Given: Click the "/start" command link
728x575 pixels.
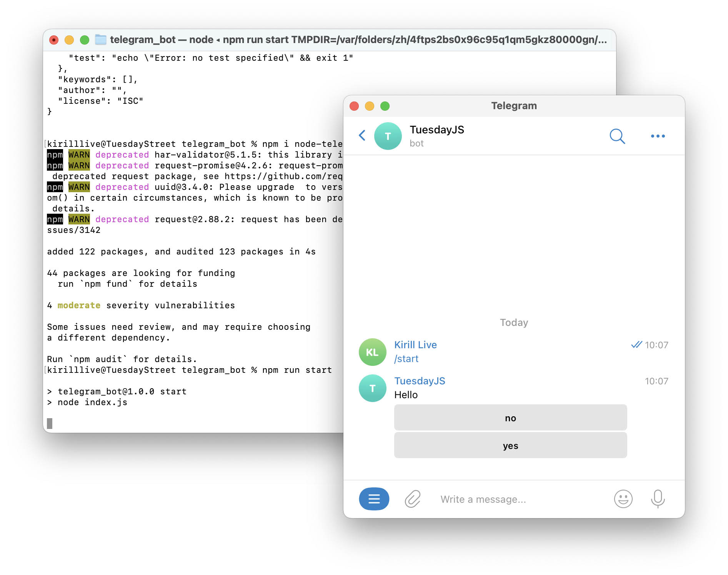Looking at the screenshot, I should [x=406, y=359].
